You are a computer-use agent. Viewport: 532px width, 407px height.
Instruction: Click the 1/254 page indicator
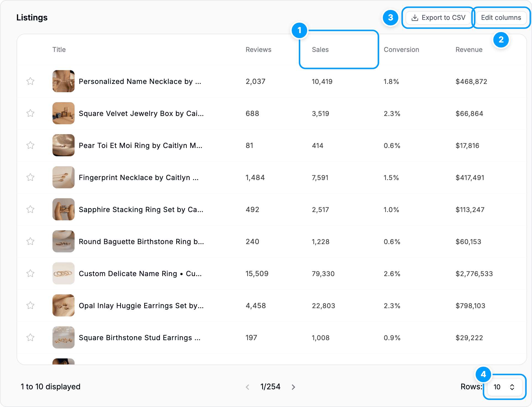(270, 387)
